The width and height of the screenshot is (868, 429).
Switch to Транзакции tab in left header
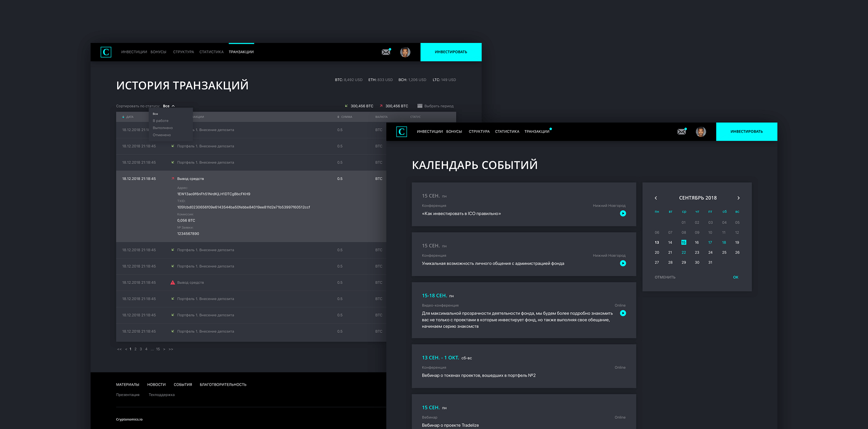click(241, 52)
